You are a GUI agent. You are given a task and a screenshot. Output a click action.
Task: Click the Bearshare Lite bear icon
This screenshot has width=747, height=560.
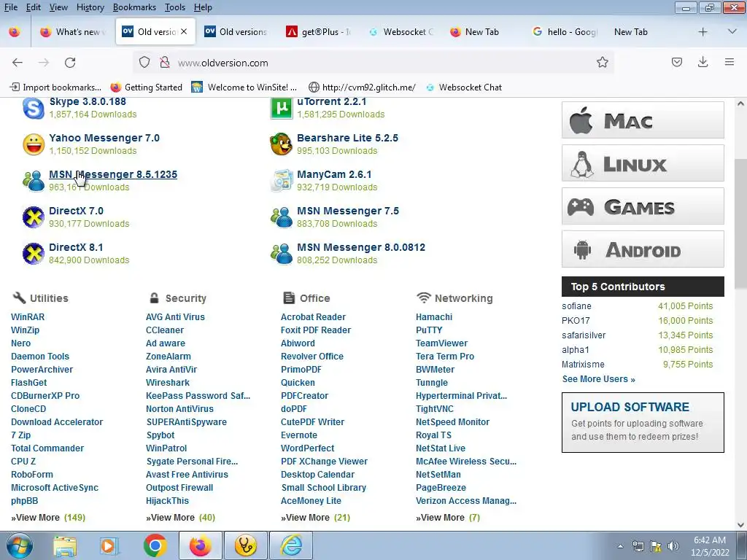[x=281, y=144]
